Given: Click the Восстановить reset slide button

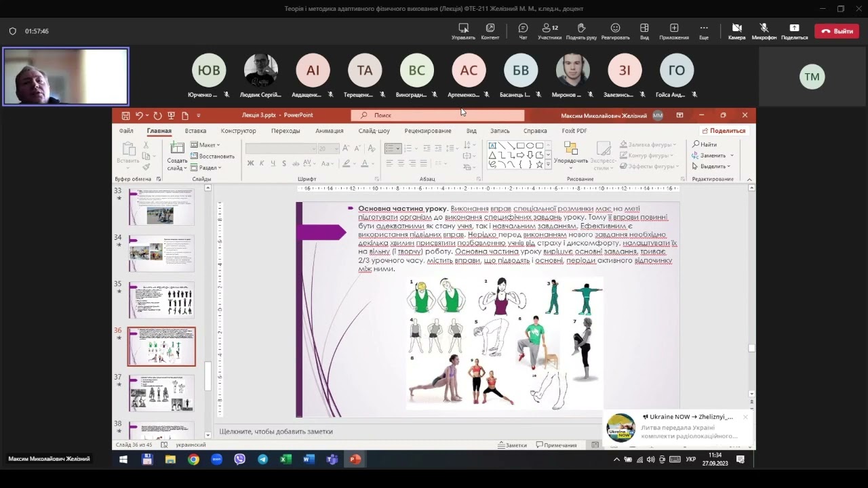Looking at the screenshot, I should (x=212, y=156).
